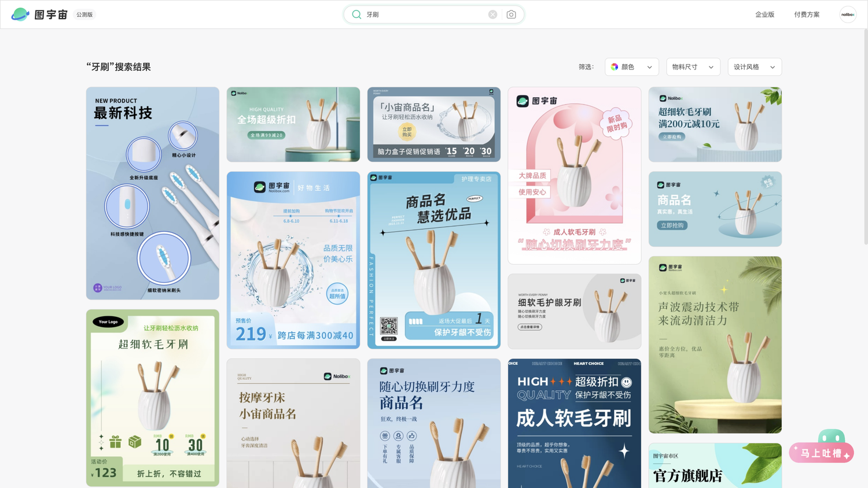The image size is (868, 488).
Task: Open the 付费方案 menu item
Action: pos(807,14)
